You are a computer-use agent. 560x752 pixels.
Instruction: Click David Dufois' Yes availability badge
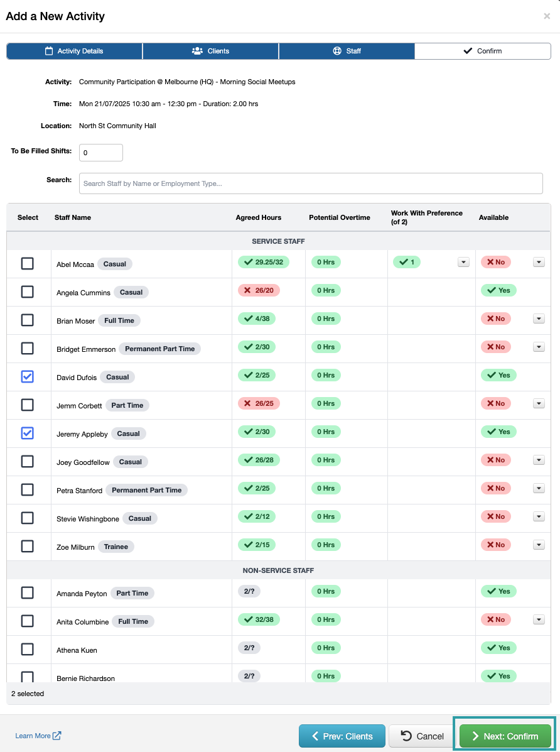click(498, 375)
